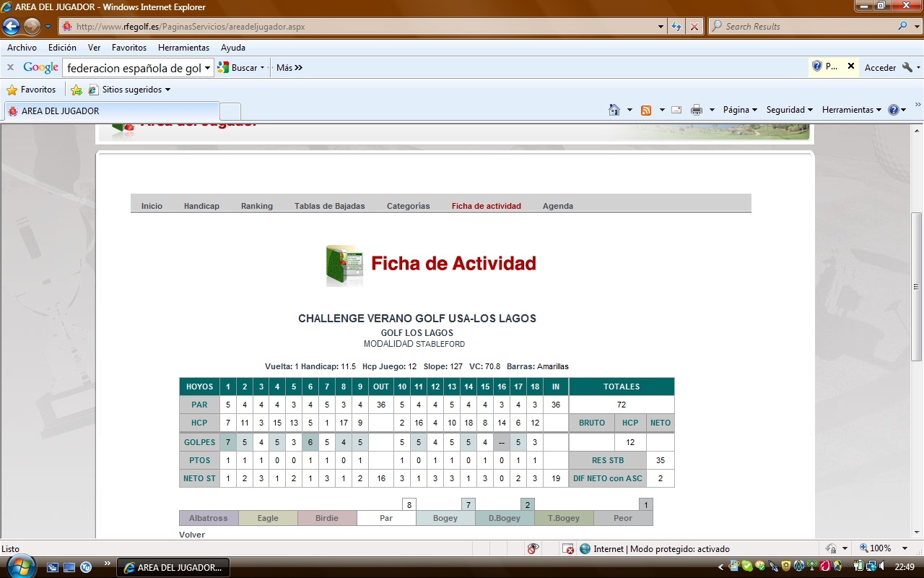
Task: Open the Ver menu
Action: point(94,48)
